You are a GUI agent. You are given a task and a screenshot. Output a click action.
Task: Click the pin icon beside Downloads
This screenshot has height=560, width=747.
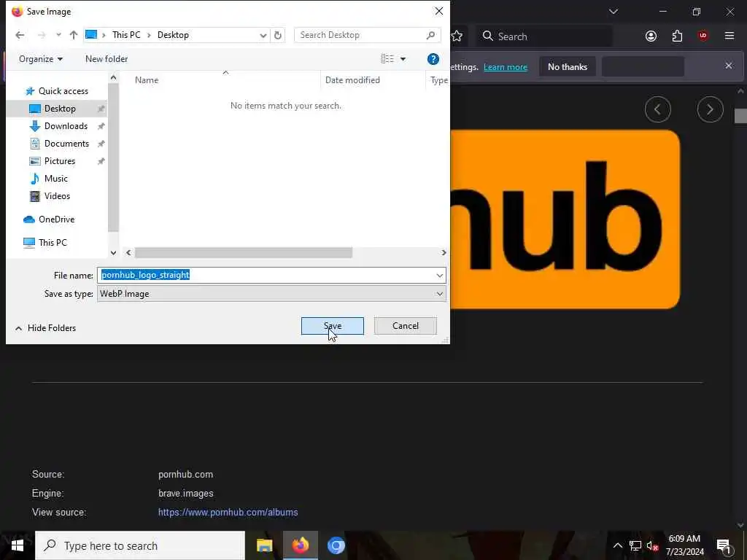coord(101,126)
